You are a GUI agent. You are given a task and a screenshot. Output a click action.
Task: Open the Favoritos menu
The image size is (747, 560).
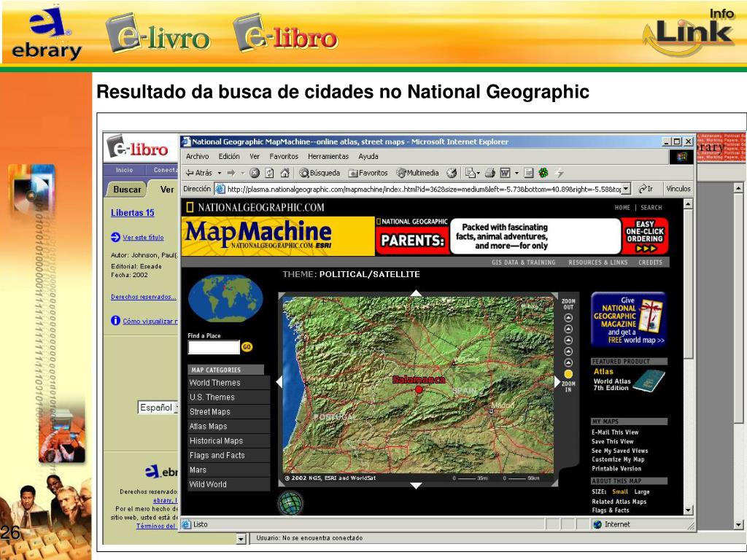pos(284,156)
